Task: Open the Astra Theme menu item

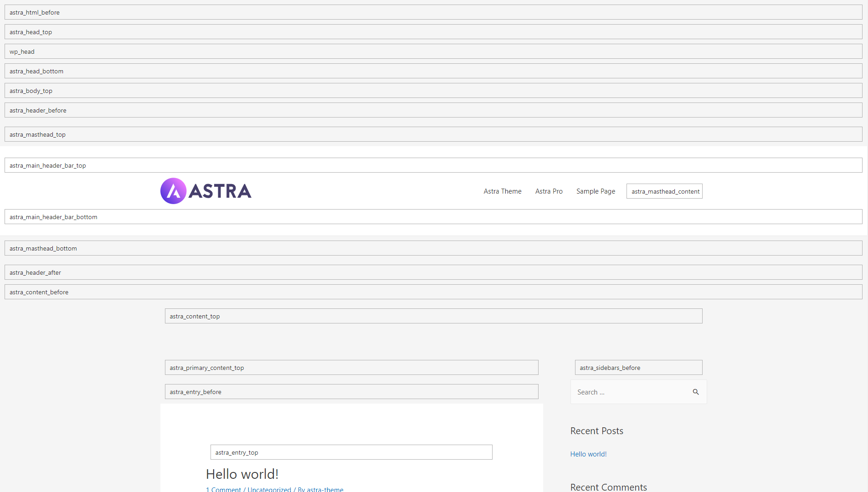Action: tap(503, 191)
